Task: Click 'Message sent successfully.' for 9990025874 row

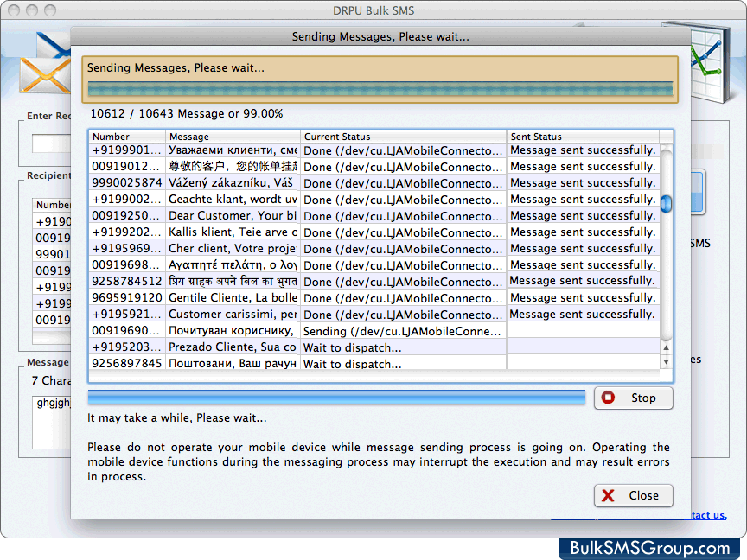Action: point(583,183)
